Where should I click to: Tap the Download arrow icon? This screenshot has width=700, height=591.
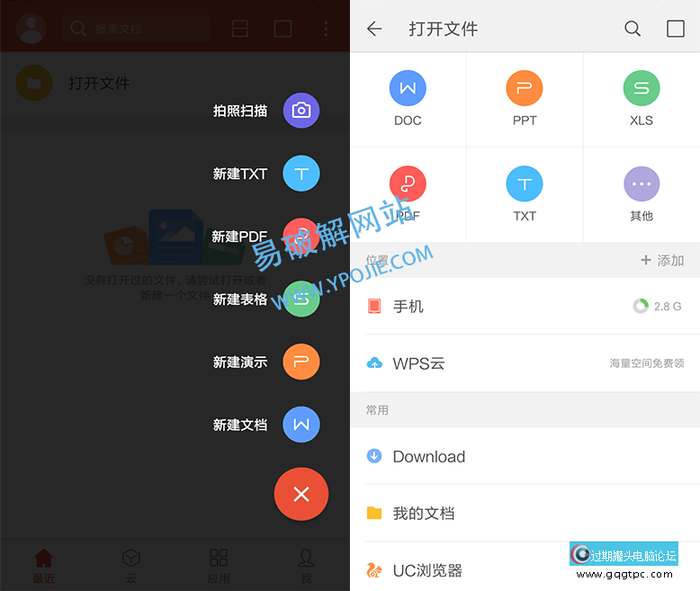coord(374,456)
